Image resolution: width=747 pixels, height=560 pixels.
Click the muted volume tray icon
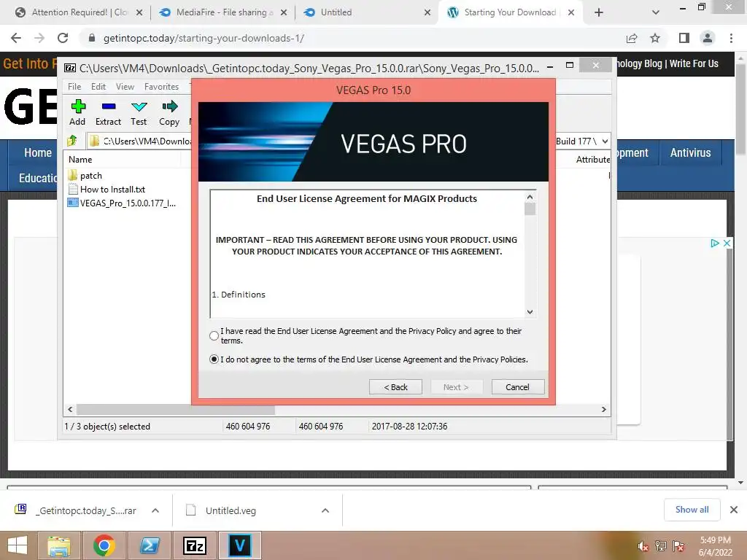pyautogui.click(x=643, y=546)
